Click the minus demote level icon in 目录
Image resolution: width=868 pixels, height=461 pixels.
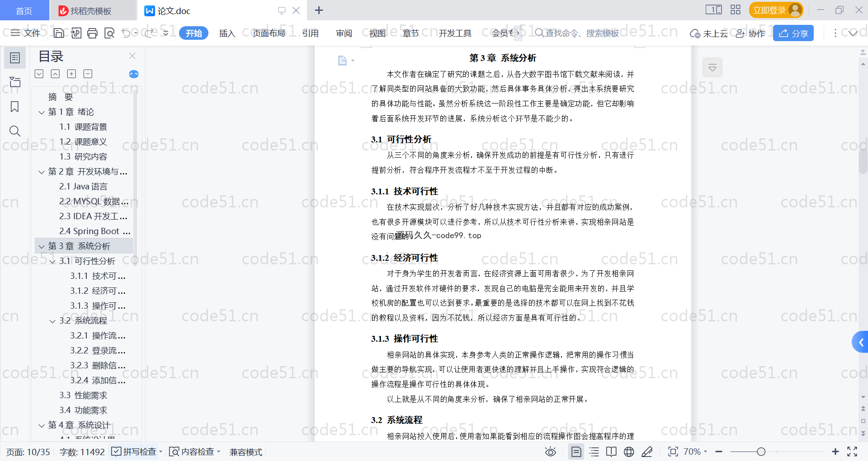point(88,74)
